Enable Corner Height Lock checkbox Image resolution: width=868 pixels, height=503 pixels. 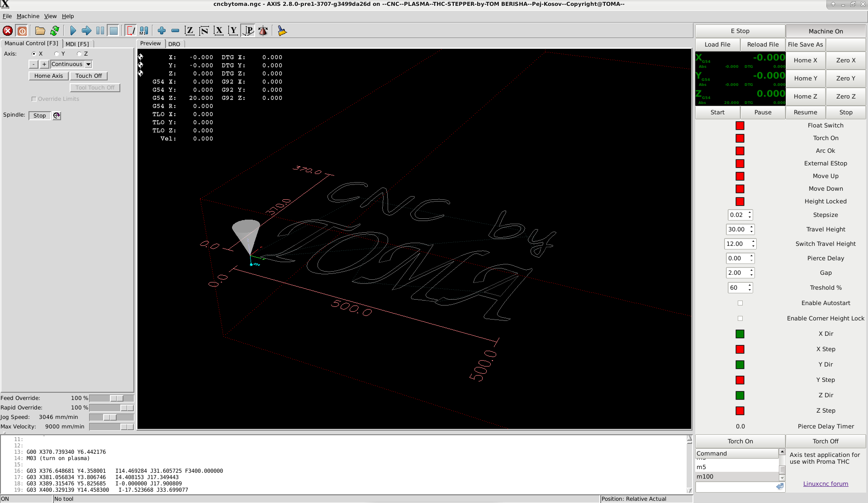point(740,319)
